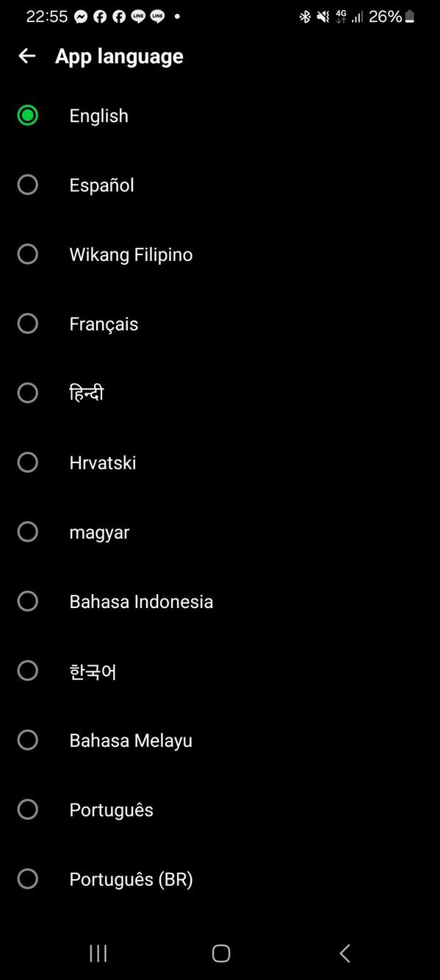Viewport: 440px width, 980px height.
Task: Choose Bahasa Indonesia option
Action: [220, 601]
